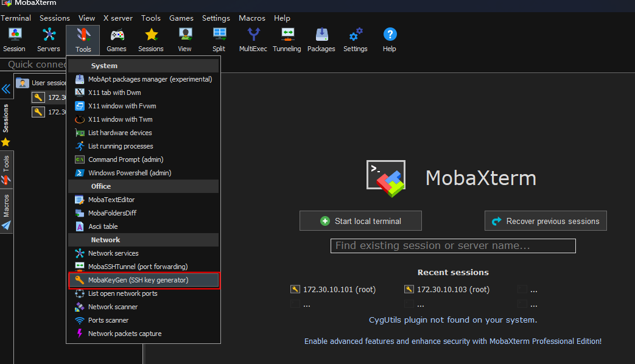This screenshot has width=635, height=364.
Task: Open the View menu in menu bar
Action: point(86,18)
